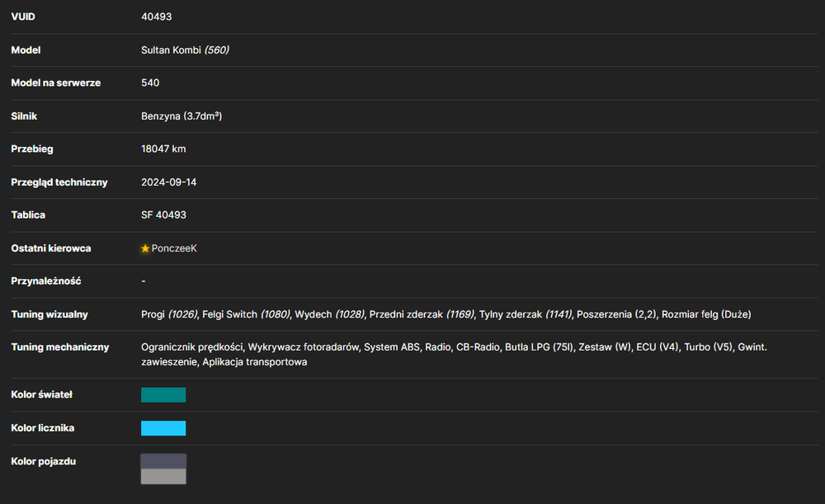Click the Progi (1026) tuning entry
Screen dimensions: 825x504
[x=169, y=314]
